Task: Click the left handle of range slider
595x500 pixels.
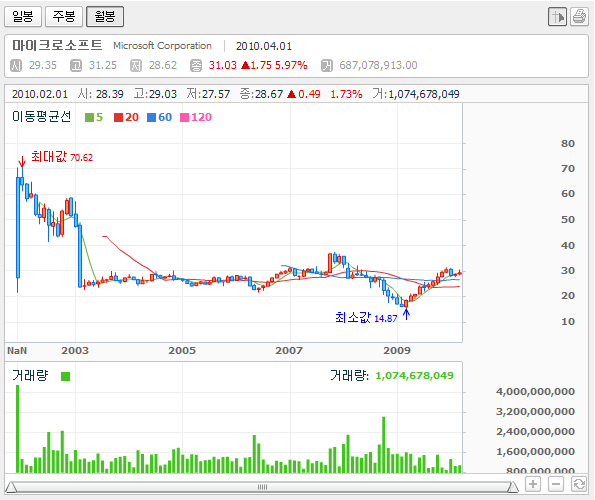Action: [x=11, y=487]
